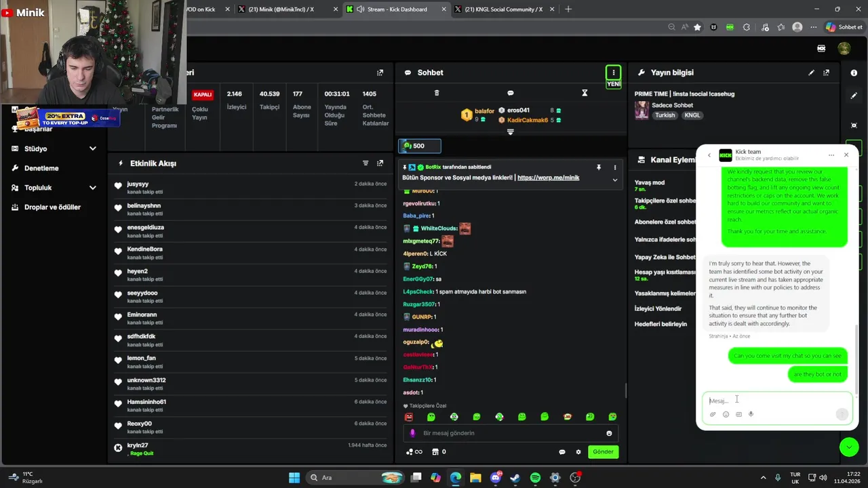Open Spotify from the Windows taskbar
This screenshot has width=868, height=488.
click(x=535, y=478)
